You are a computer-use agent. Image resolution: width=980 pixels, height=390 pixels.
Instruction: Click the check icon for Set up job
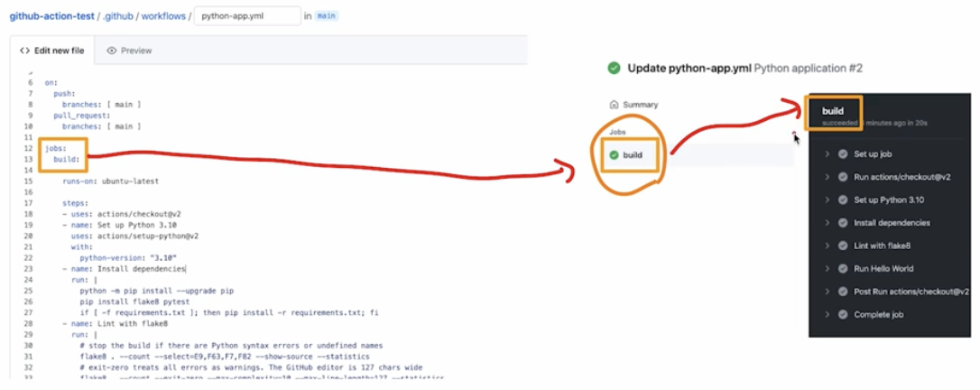pos(843,153)
